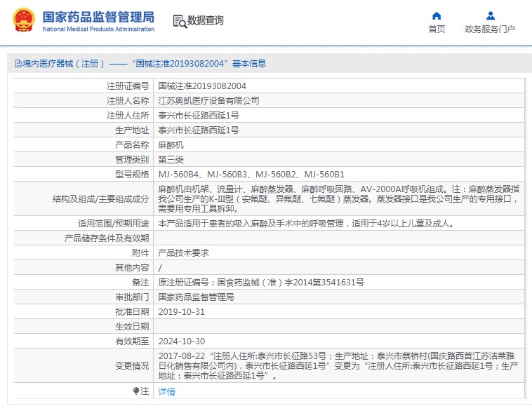Click the expiry date 2024-10-30

tap(181, 341)
